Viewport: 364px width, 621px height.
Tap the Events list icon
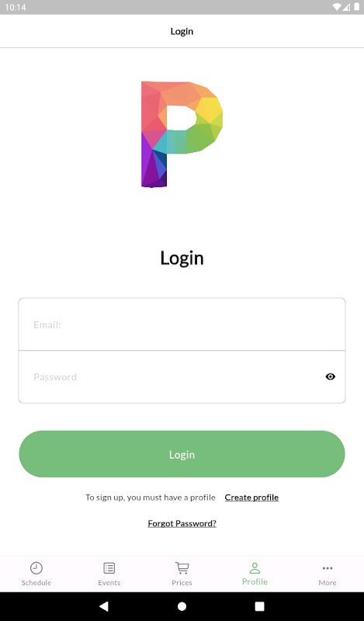click(109, 568)
